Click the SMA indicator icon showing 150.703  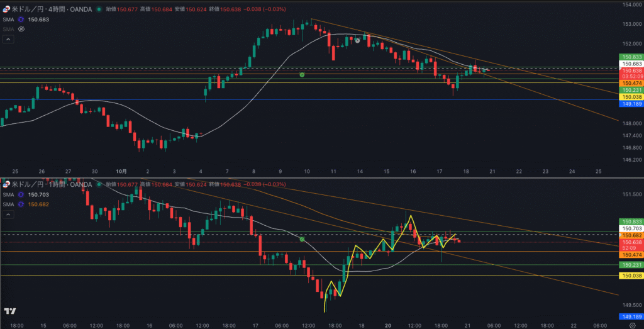pos(21,195)
